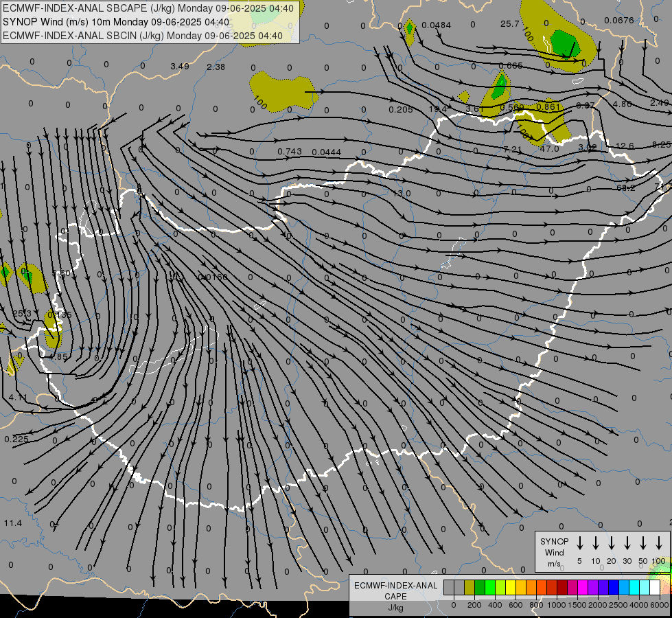The width and height of the screenshot is (672, 618).
Task: Click the 0.205 value on the map
Action: tap(401, 110)
